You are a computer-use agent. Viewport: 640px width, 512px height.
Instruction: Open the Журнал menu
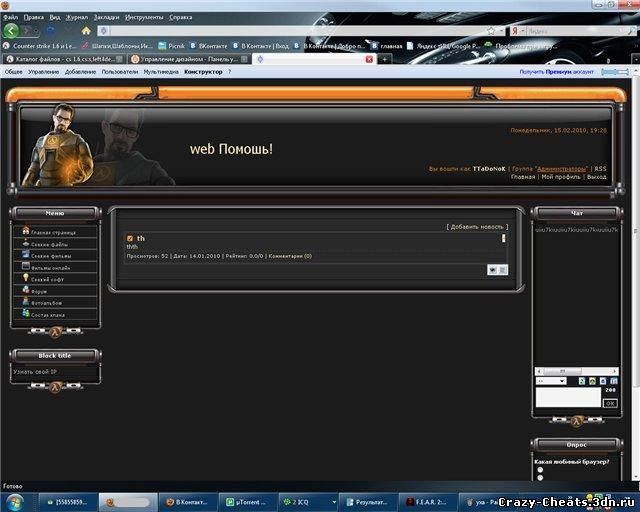click(x=77, y=17)
